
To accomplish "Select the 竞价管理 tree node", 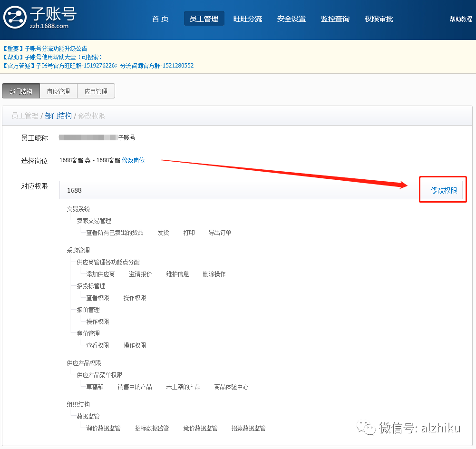I will 88,333.
